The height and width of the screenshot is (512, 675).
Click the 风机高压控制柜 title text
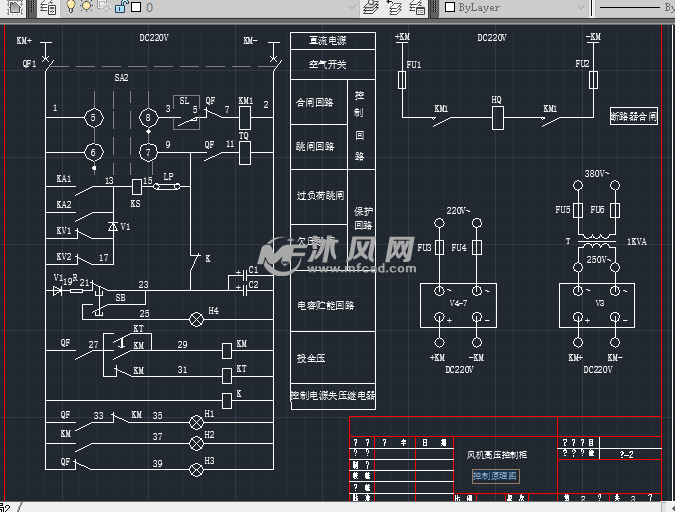496,455
